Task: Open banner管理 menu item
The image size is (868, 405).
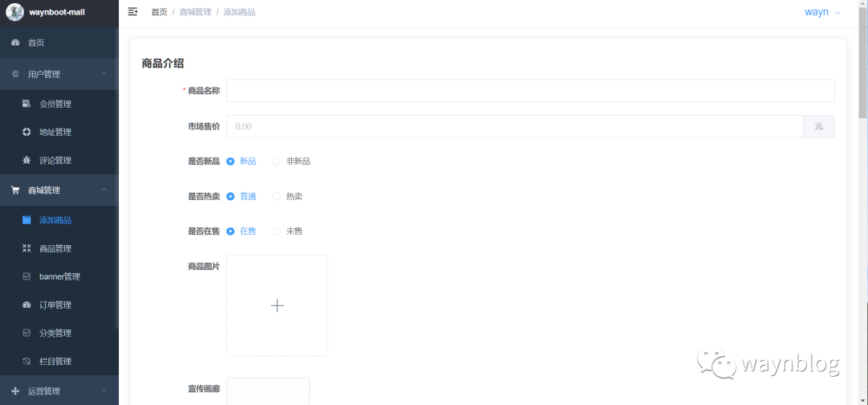Action: point(59,276)
